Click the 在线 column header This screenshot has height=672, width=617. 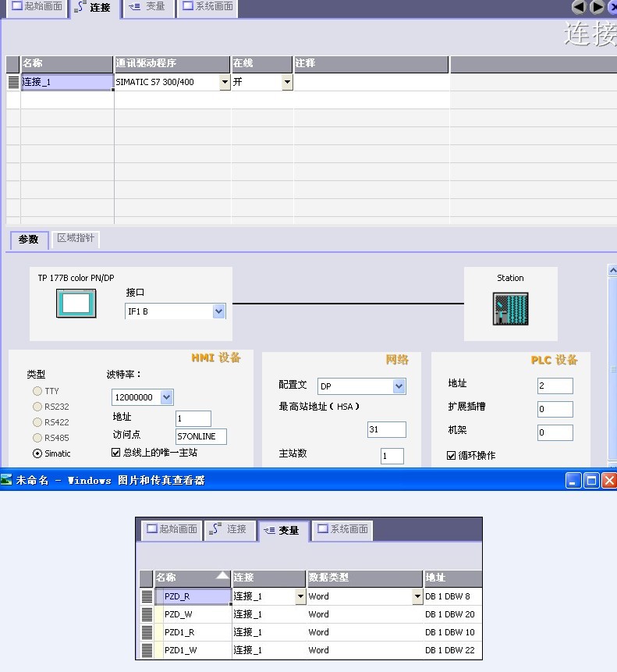click(262, 63)
